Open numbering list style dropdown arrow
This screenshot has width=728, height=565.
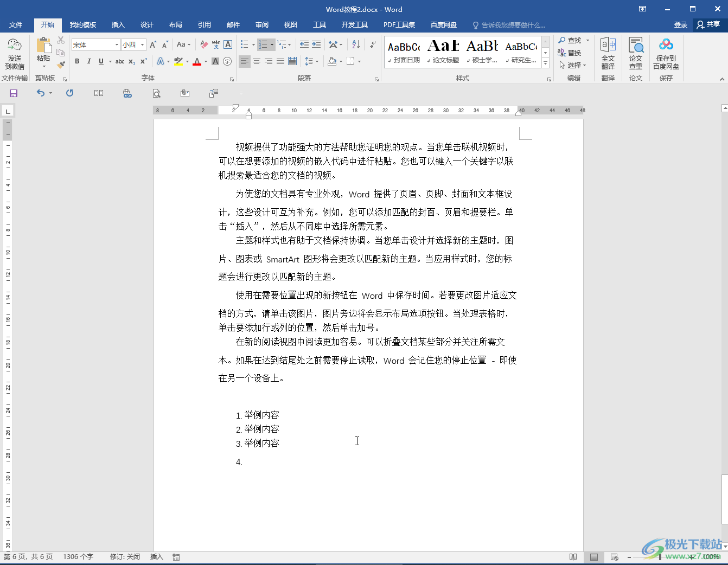coord(272,44)
